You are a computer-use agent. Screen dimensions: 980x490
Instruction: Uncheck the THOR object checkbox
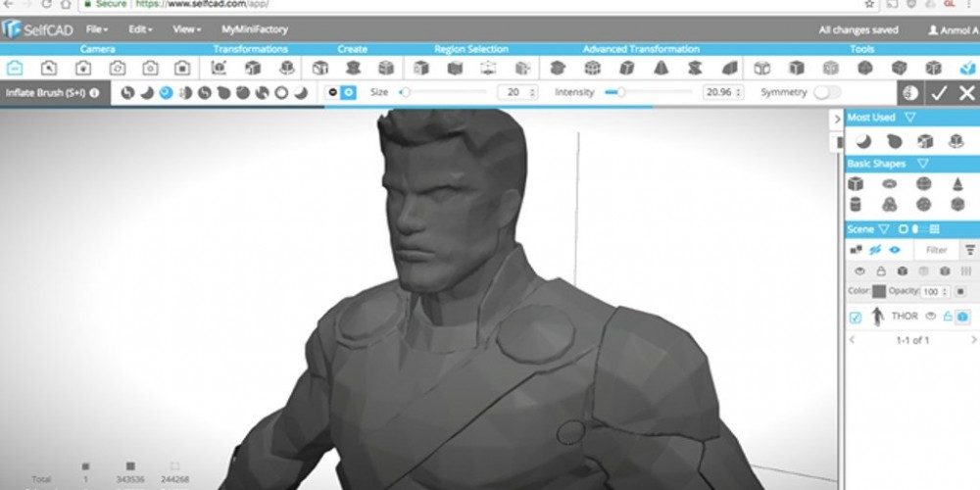pyautogui.click(x=856, y=318)
